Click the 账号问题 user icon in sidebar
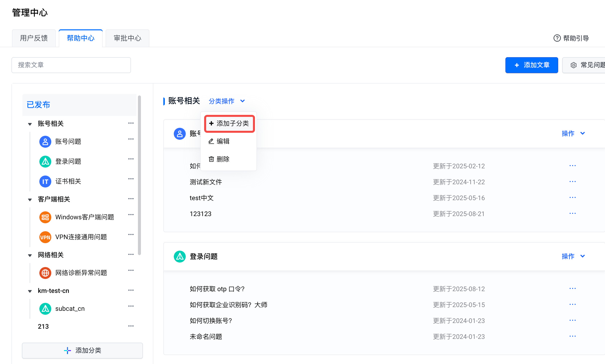This screenshot has height=364, width=605. click(45, 142)
